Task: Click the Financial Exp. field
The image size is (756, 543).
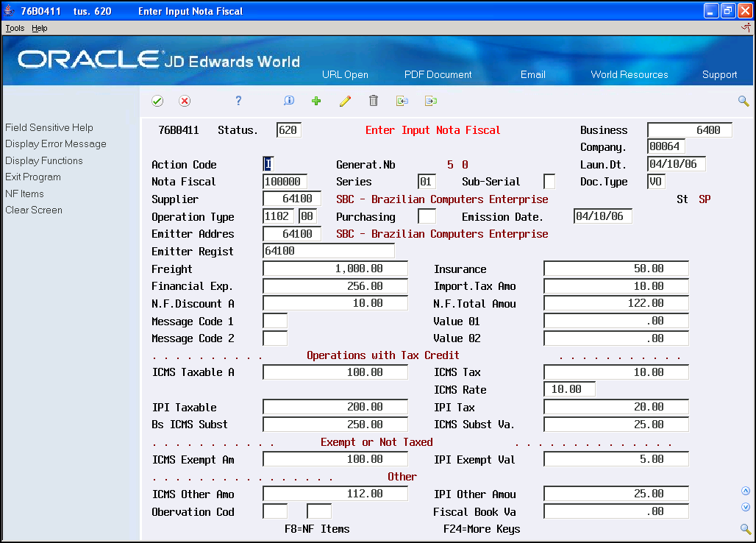Action: [335, 286]
